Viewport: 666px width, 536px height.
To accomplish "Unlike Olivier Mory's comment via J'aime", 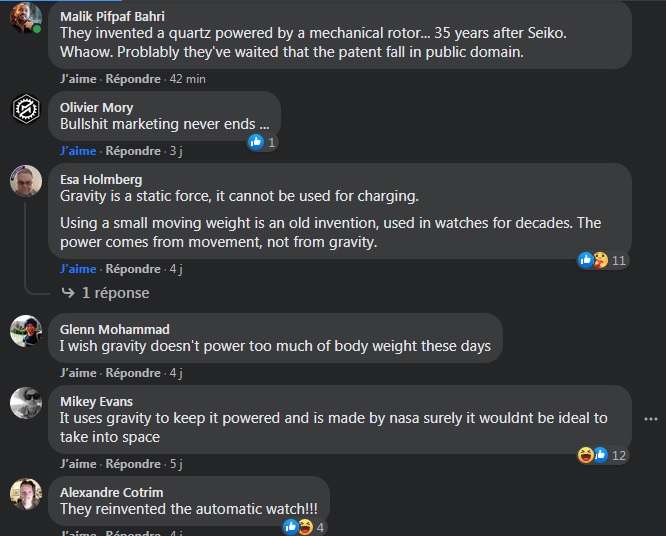I will 78,151.
